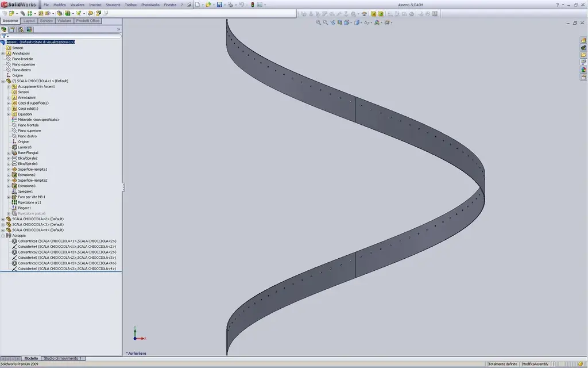Click the panel splitter handle to hide the tree
The height and width of the screenshot is (368, 588).
123,187
